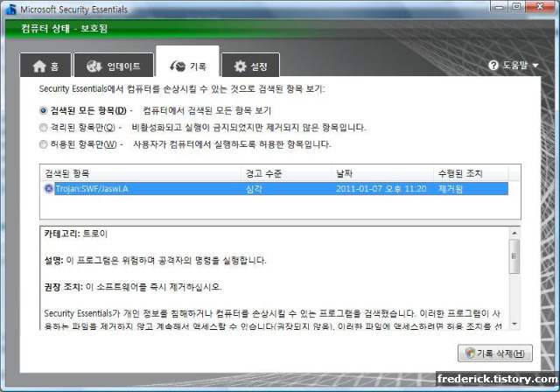Maximize the Security Essentials window

[516, 6]
